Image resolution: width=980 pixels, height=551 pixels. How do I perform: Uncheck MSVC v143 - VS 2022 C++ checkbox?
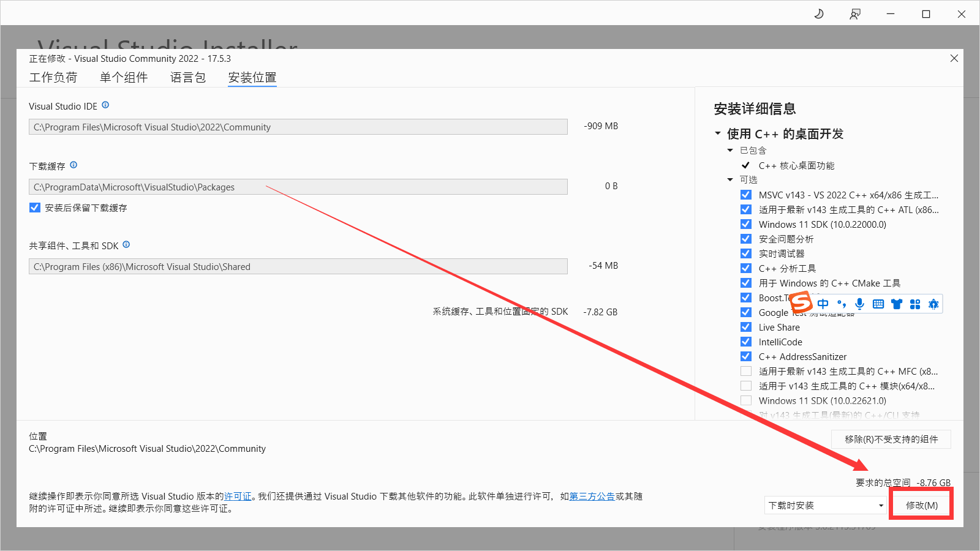coord(746,195)
